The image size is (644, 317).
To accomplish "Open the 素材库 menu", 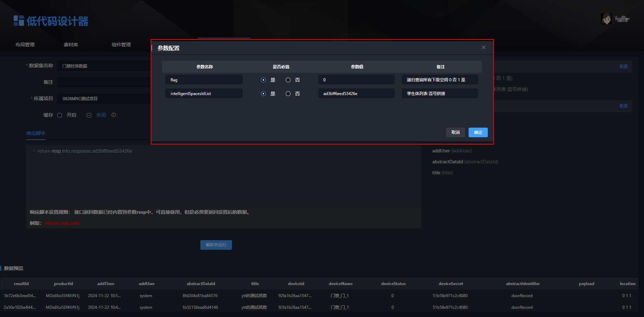I will click(71, 45).
